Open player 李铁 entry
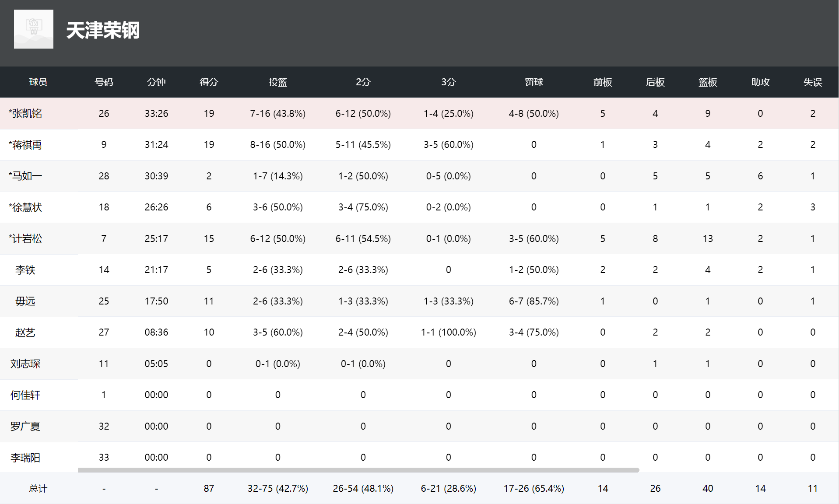 (25, 270)
